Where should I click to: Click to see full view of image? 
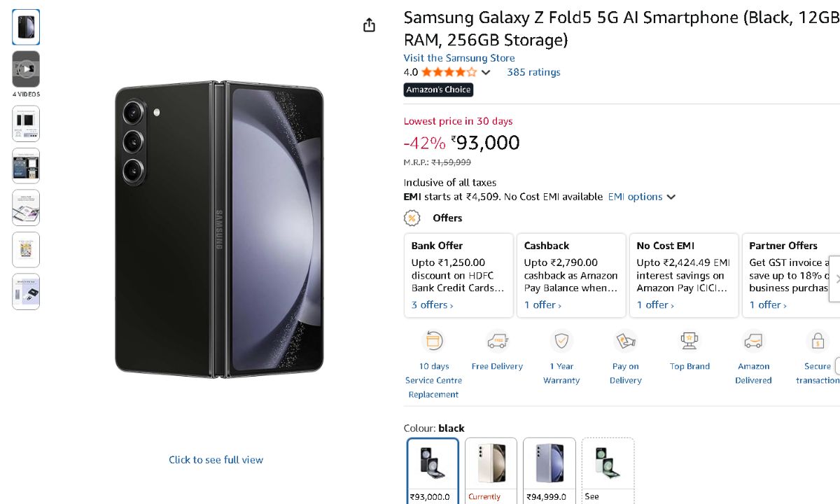[x=216, y=460]
